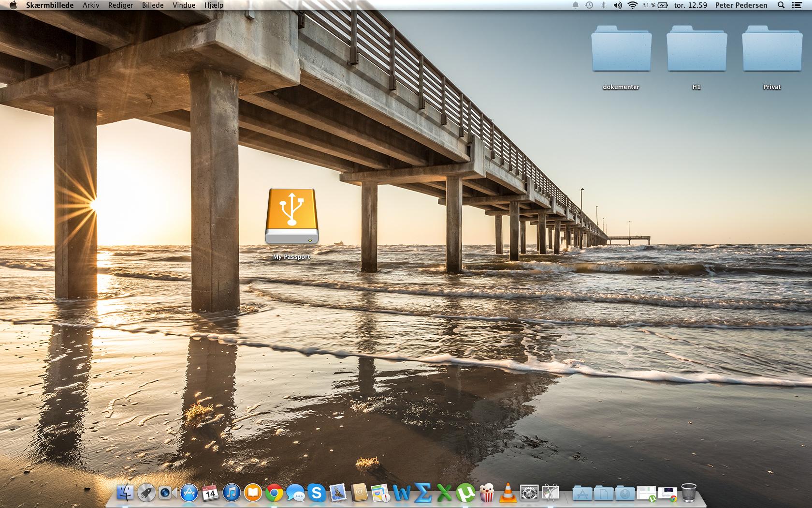Open the Trash in the dock
812x508 pixels.
[x=688, y=493]
